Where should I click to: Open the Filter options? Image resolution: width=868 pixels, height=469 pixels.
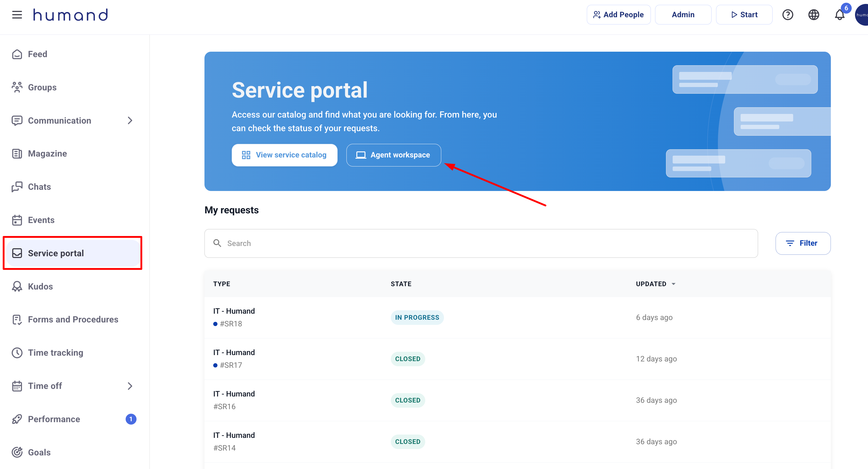point(803,243)
